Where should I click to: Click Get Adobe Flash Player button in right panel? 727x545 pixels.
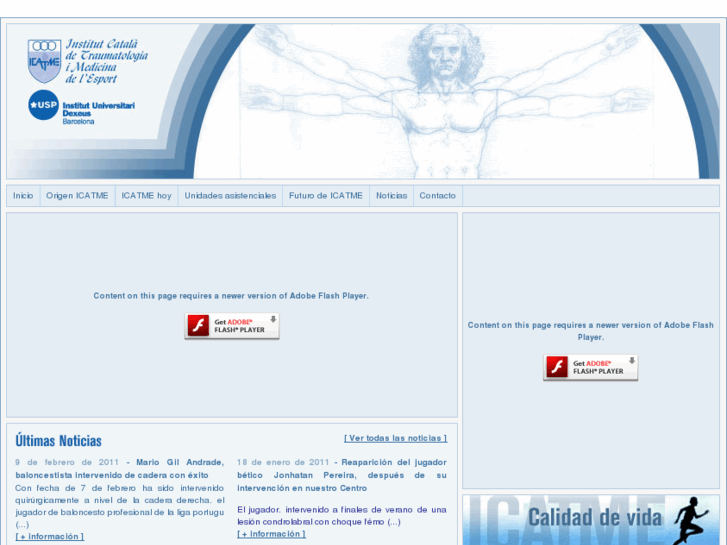[591, 368]
